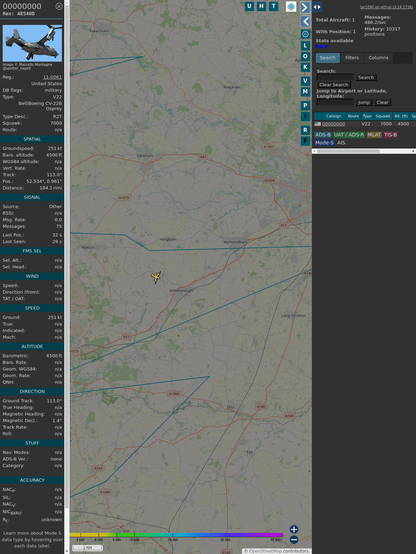Open the tar1090 on github link
416x554 pixels.
coord(386,7)
